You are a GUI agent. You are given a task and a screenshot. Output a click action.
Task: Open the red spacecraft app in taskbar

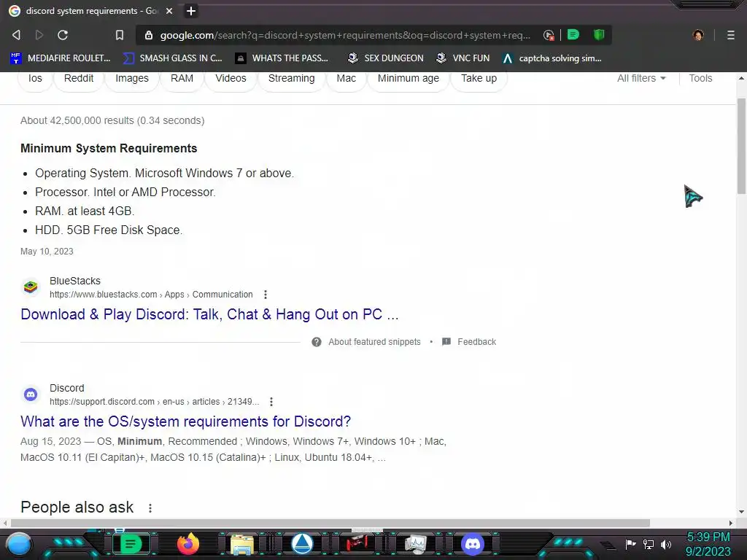tap(357, 544)
